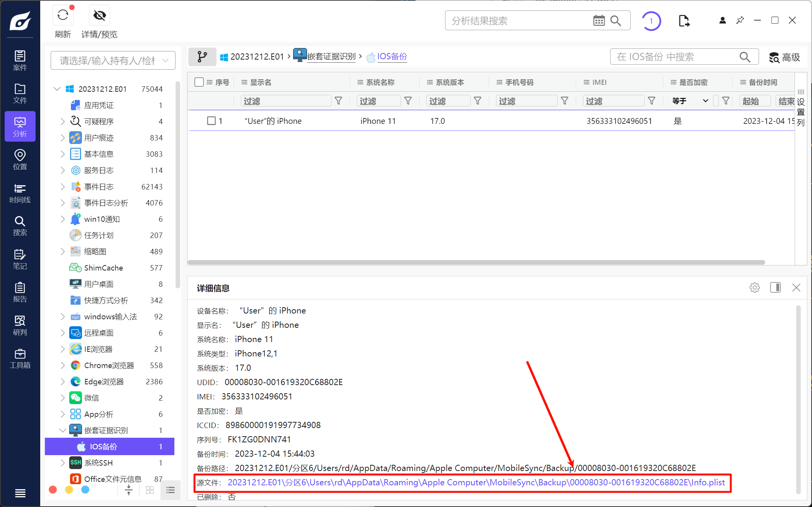The width and height of the screenshot is (812, 507).
Task: Collapse the 嵌套证据识别 tree node
Action: tap(63, 430)
